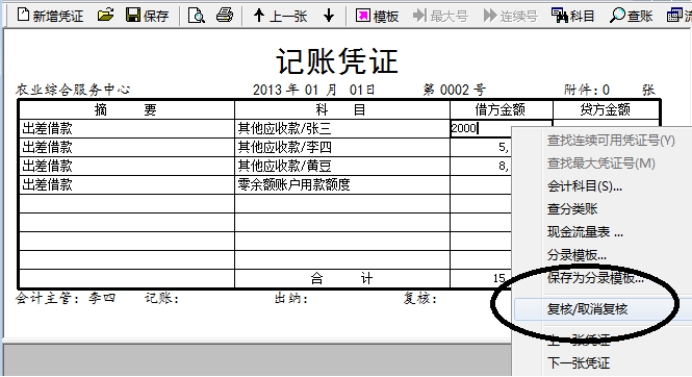Click voucher number 第 0002 号

click(454, 90)
